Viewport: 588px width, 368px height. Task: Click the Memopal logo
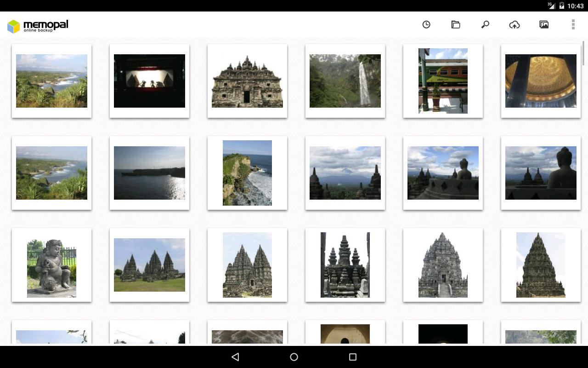[x=37, y=25]
